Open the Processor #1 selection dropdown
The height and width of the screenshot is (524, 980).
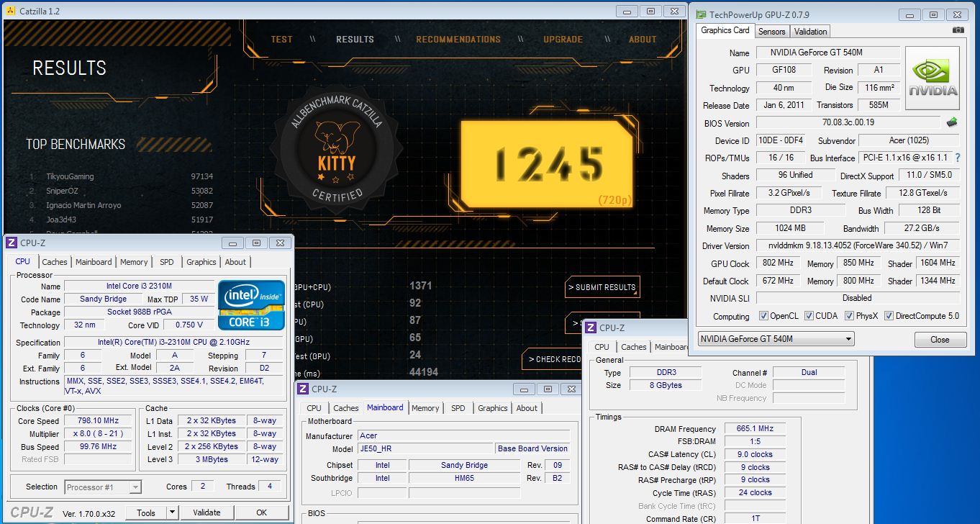tap(103, 487)
